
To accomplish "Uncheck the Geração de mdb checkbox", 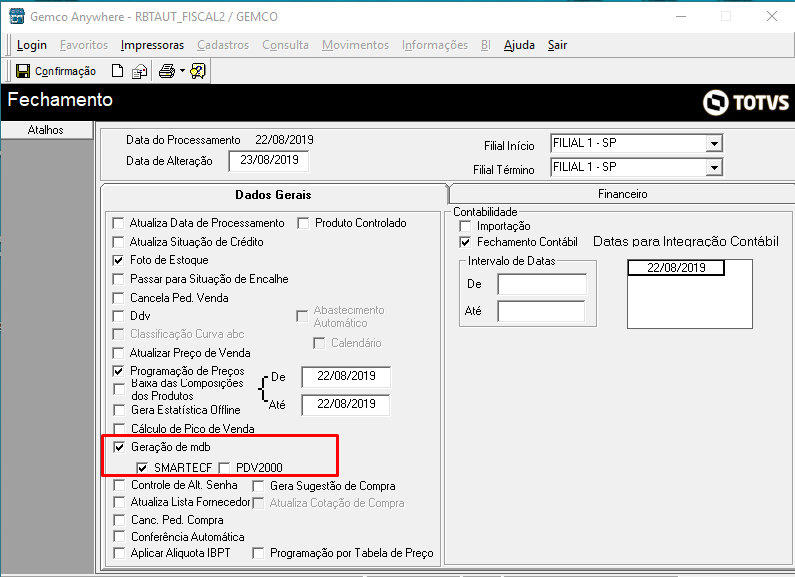I will pyautogui.click(x=119, y=447).
